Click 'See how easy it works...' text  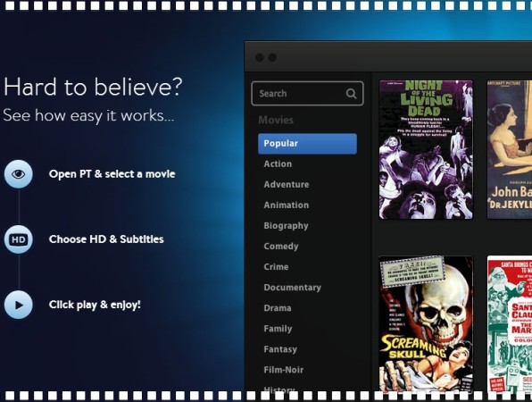tap(88, 115)
